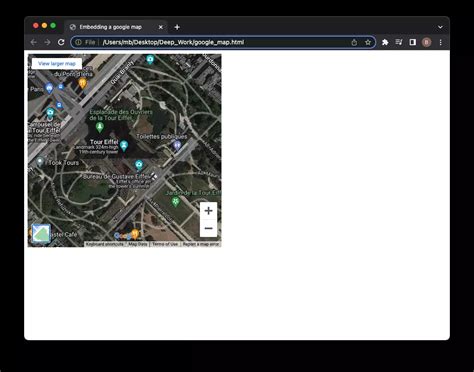Expand the tab search chevron
474x372 pixels.
pyautogui.click(x=440, y=27)
